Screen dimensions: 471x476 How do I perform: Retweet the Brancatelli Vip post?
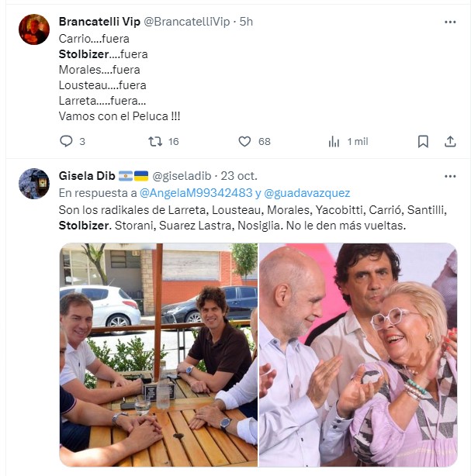pos(154,141)
